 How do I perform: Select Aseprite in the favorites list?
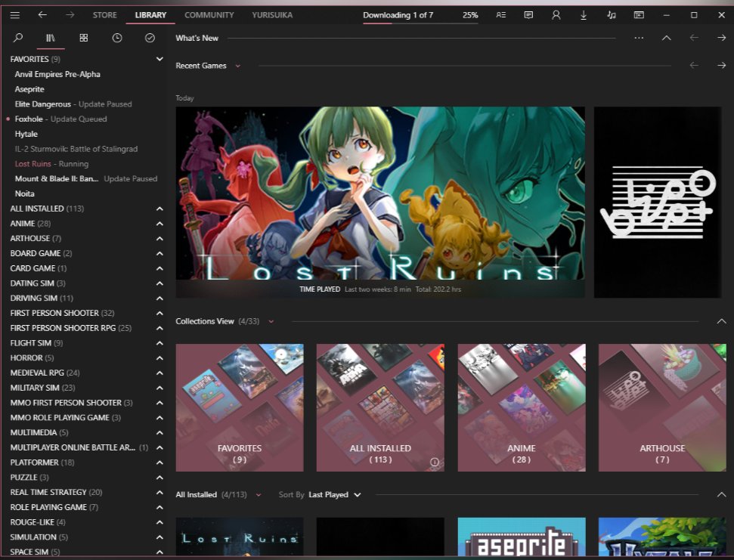point(29,89)
